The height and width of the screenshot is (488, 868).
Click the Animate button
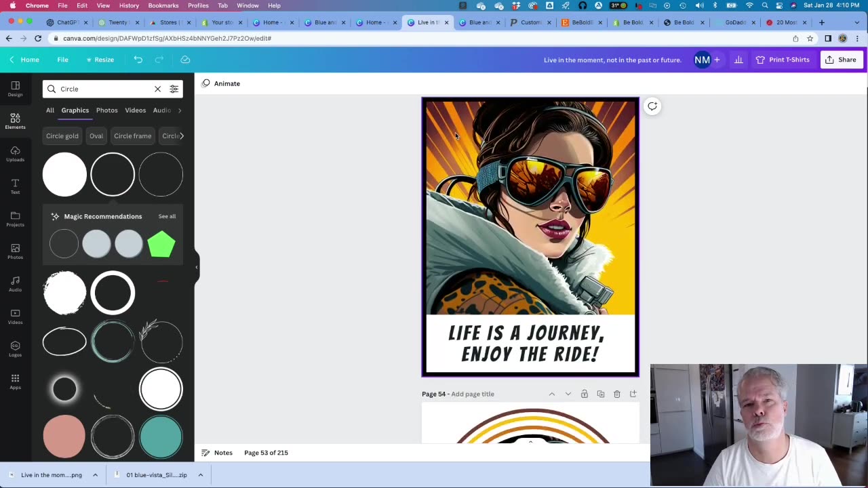click(221, 83)
